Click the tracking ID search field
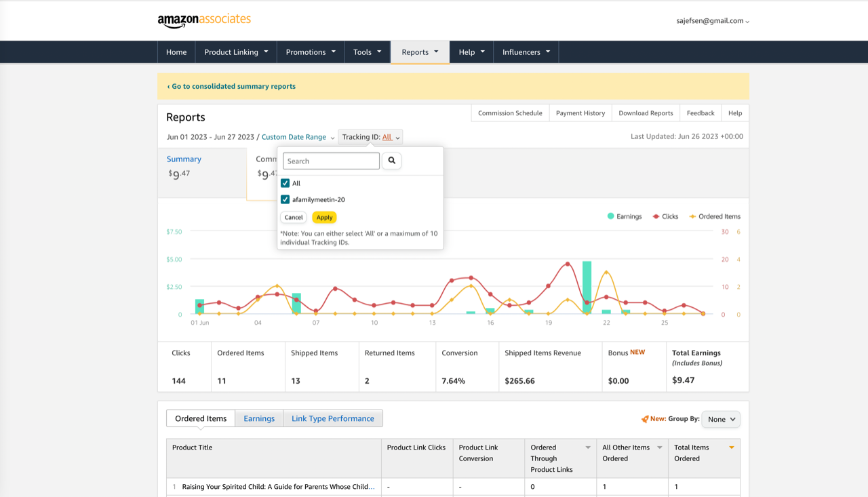 tap(331, 161)
